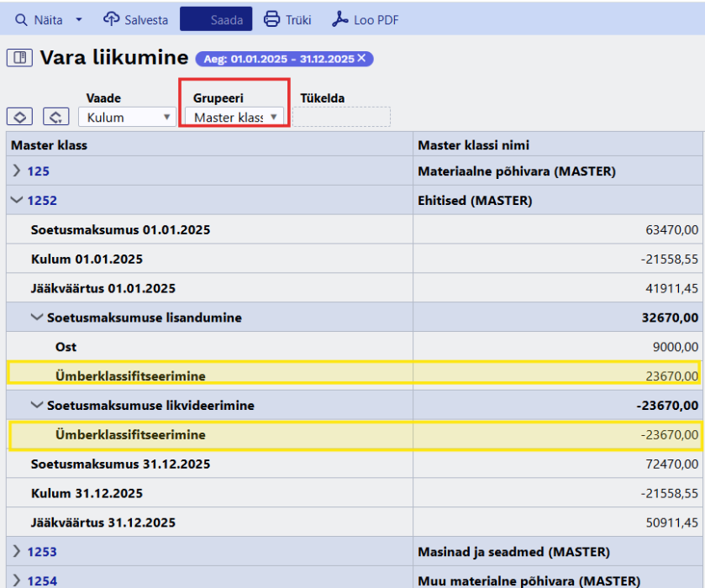
Task: Click the Master klass column header
Action: coord(209,144)
